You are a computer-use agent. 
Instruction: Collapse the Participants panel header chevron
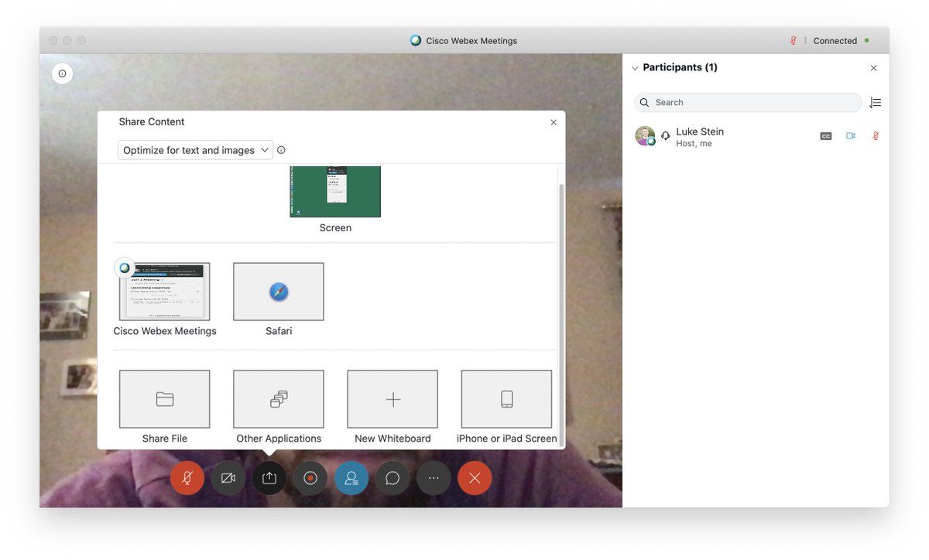coord(635,68)
